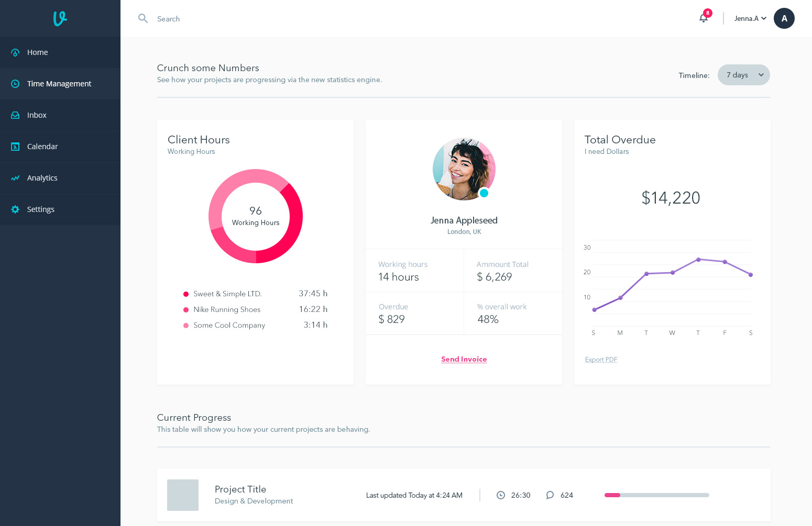Open the Timeline 7 days dropdown
The image size is (812, 526).
[743, 75]
